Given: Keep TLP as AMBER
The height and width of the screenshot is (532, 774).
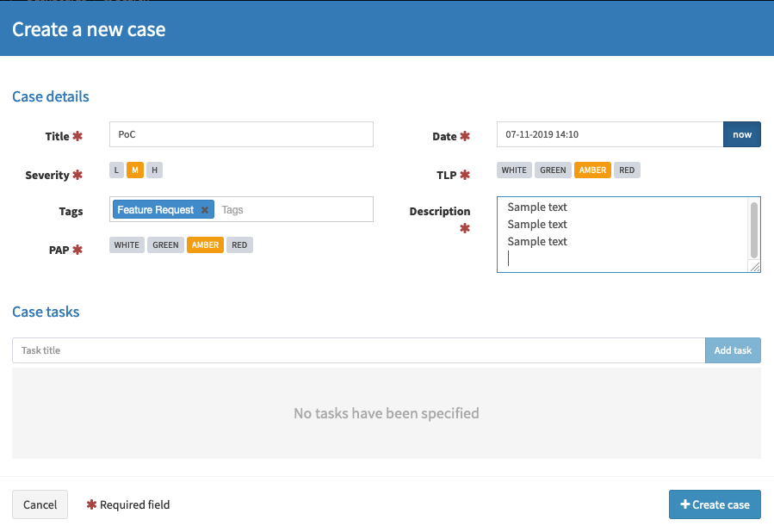Looking at the screenshot, I should [x=592, y=170].
